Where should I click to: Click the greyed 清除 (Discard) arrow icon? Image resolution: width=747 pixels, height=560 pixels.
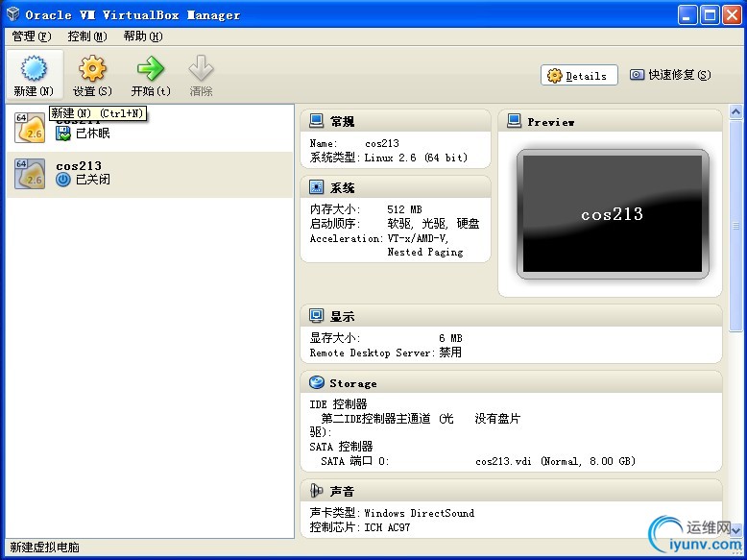tap(201, 68)
